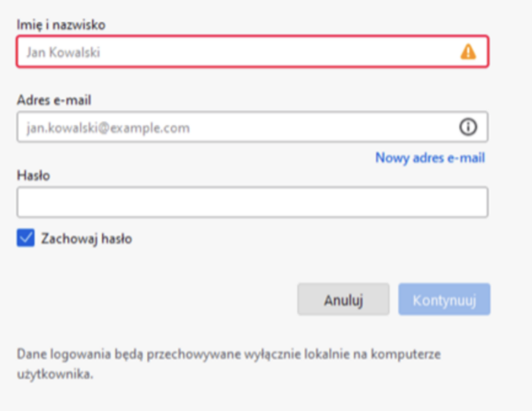Click the Kontynuuj button

[444, 299]
